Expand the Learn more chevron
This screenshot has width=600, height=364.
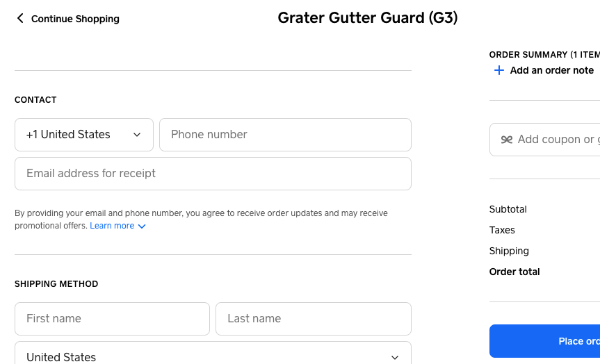(x=142, y=226)
